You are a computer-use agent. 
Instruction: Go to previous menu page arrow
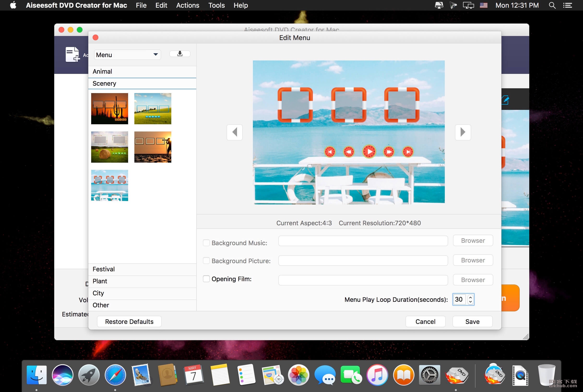click(234, 132)
